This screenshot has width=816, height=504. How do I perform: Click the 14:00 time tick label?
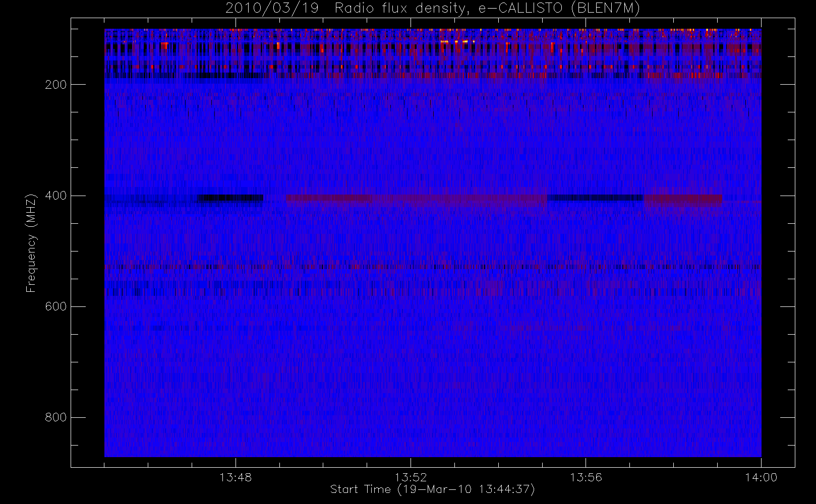pyautogui.click(x=761, y=477)
